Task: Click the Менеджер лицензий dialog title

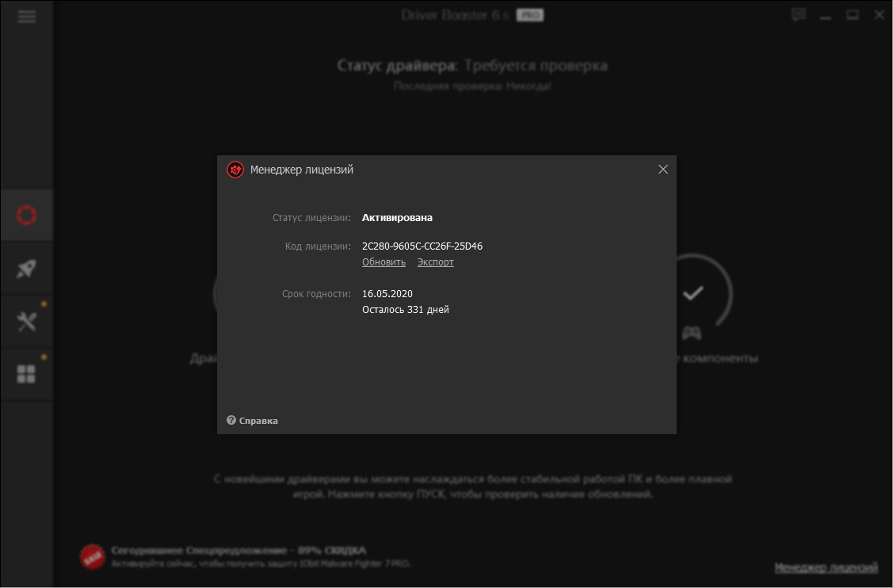Action: 302,170
